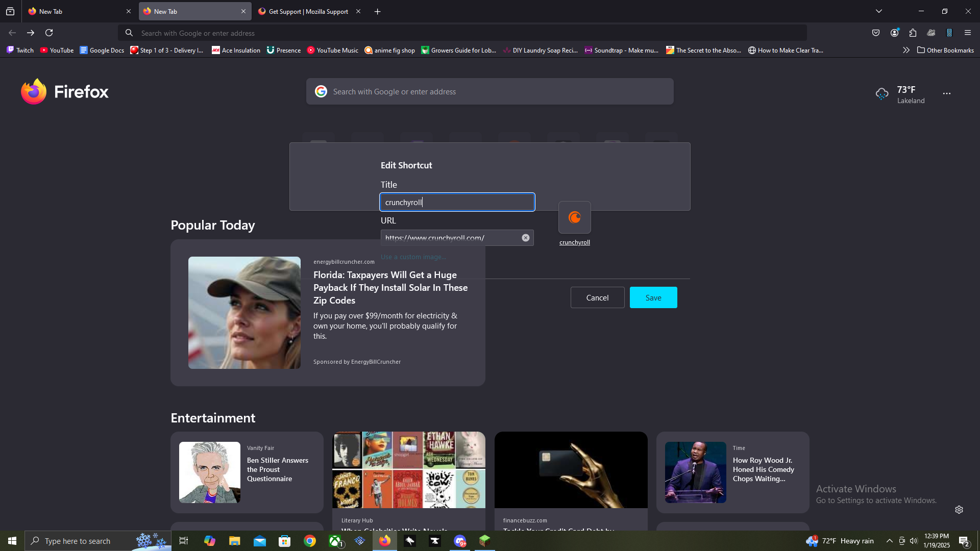Switch to Get Support Mozilla Support tab

309,11
